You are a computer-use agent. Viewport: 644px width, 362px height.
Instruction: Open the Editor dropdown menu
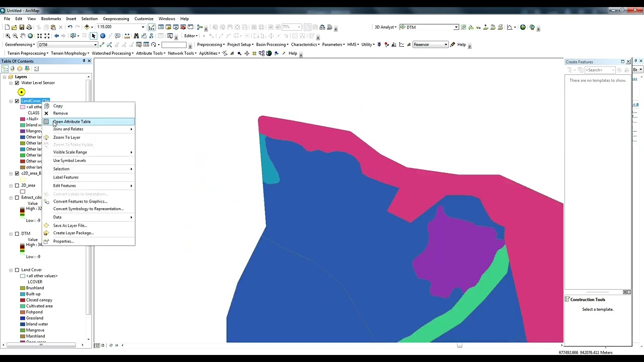(191, 36)
